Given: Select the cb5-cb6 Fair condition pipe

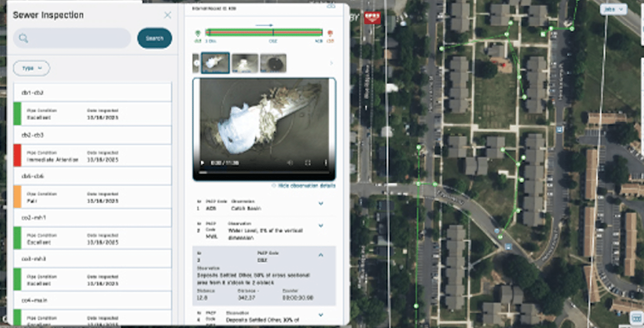Looking at the screenshot, I should click(x=92, y=197).
